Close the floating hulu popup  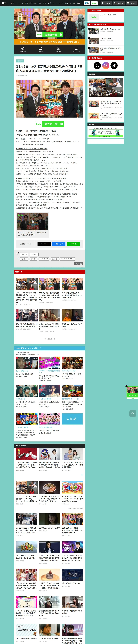[126, 386]
